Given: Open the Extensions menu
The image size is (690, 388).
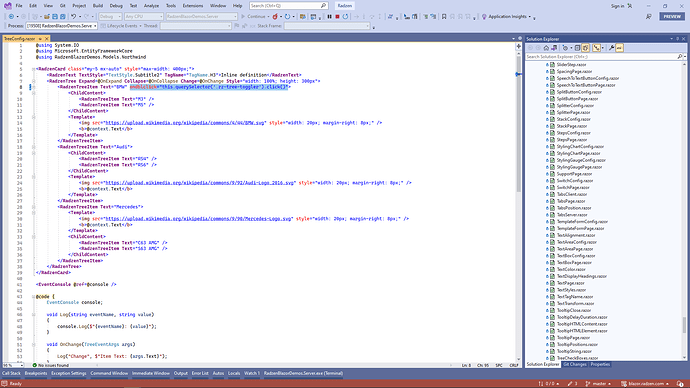Looking at the screenshot, I should click(193, 6).
